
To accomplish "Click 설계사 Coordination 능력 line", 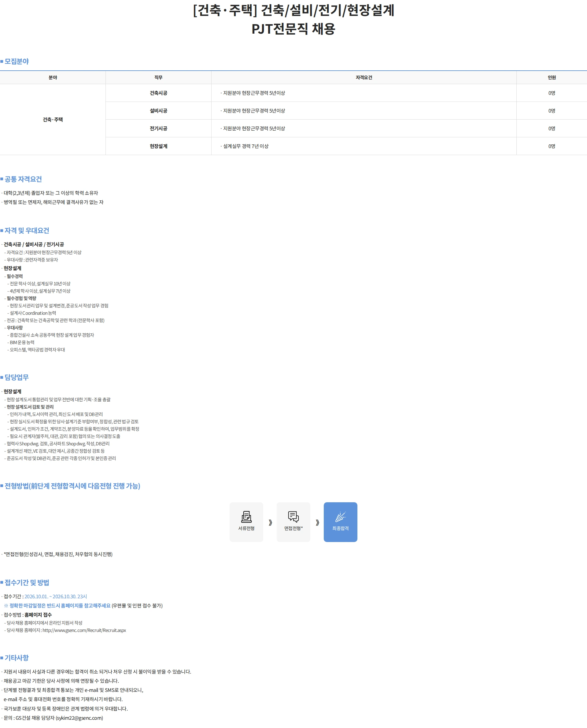I will (33, 313).
